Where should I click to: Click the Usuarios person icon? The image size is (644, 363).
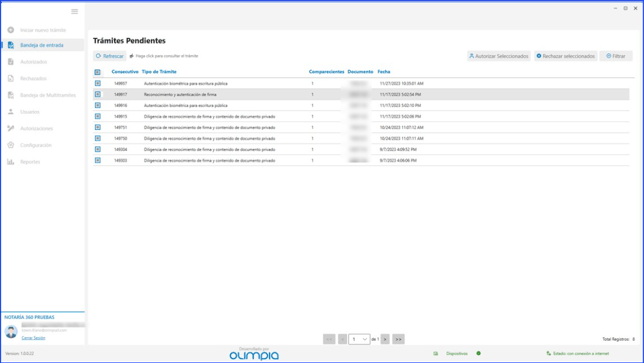point(11,112)
